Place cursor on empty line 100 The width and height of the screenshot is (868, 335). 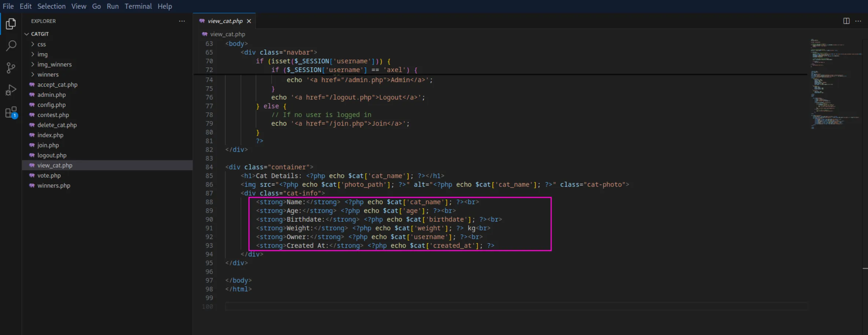click(516, 307)
